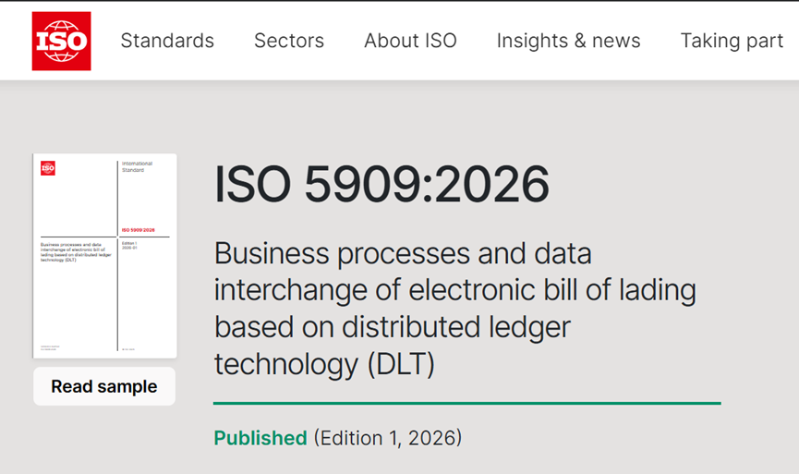The width and height of the screenshot is (799, 474).
Task: Open the Taking part menu
Action: (731, 41)
